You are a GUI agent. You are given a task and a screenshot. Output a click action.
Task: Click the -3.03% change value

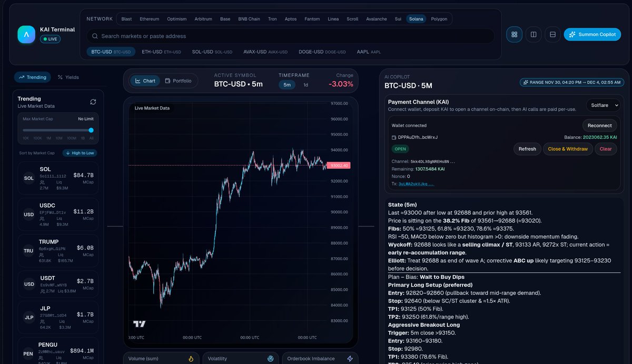(x=341, y=84)
